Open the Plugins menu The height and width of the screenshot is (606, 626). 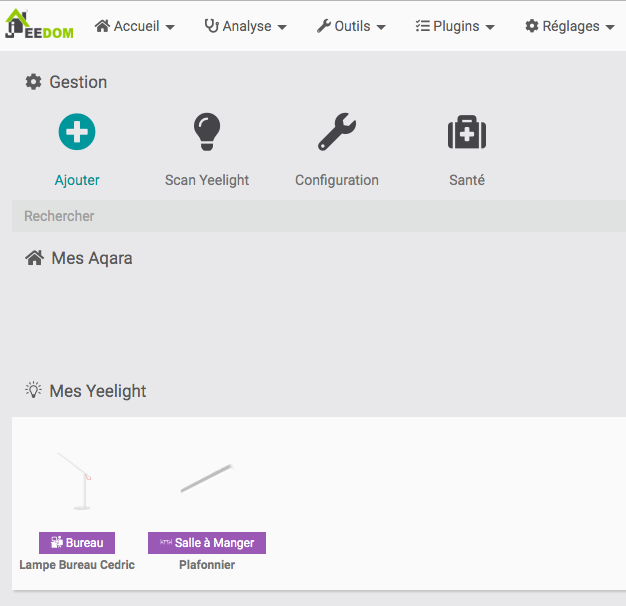(x=455, y=26)
